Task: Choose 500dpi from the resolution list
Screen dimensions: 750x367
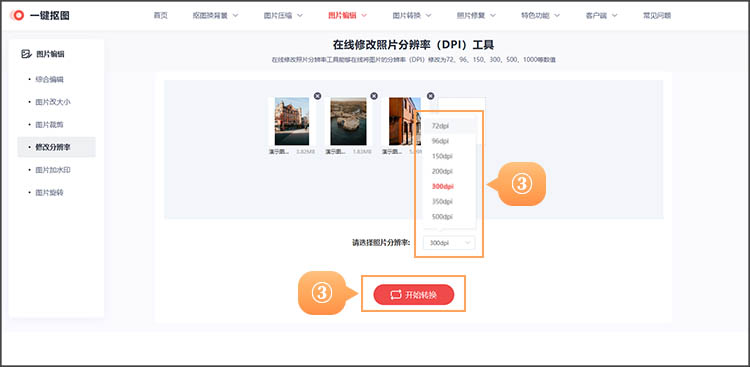Action: (x=449, y=217)
